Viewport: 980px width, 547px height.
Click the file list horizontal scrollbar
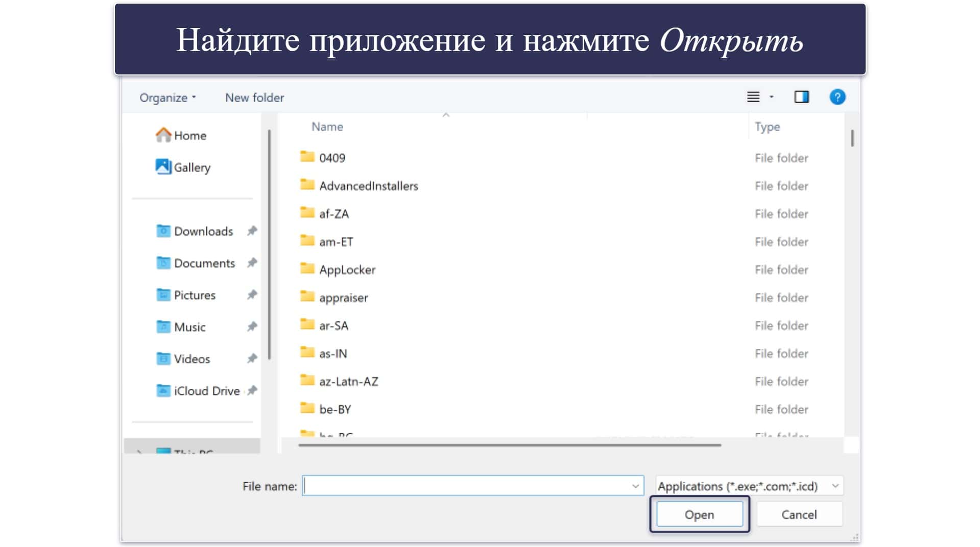coord(510,445)
